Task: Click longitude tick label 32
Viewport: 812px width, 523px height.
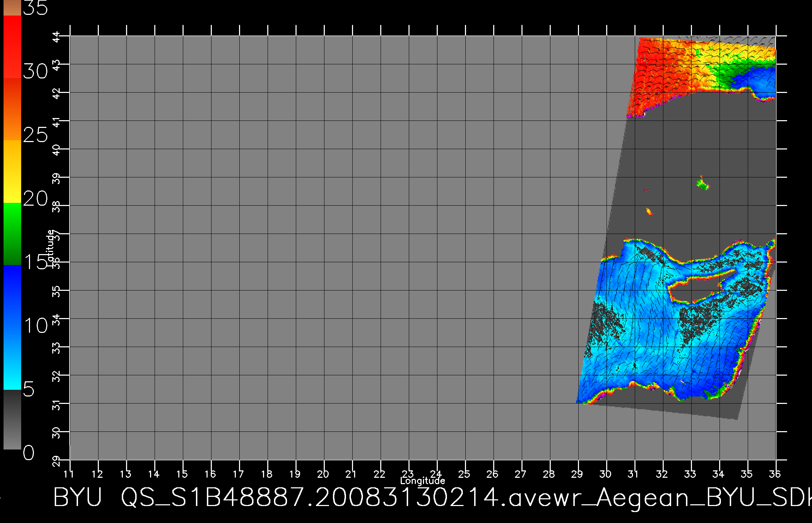Action: 662,474
